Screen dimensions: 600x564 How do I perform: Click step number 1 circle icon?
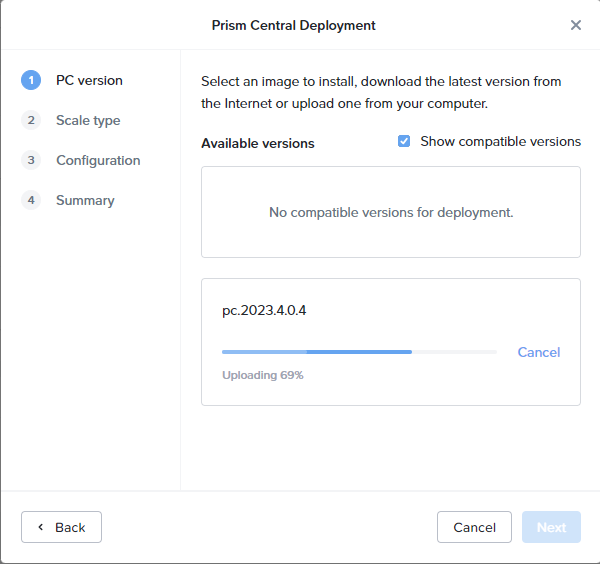pyautogui.click(x=31, y=80)
